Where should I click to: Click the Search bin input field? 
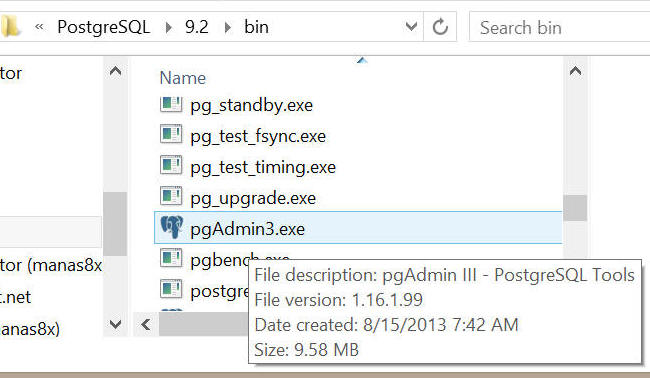point(560,27)
